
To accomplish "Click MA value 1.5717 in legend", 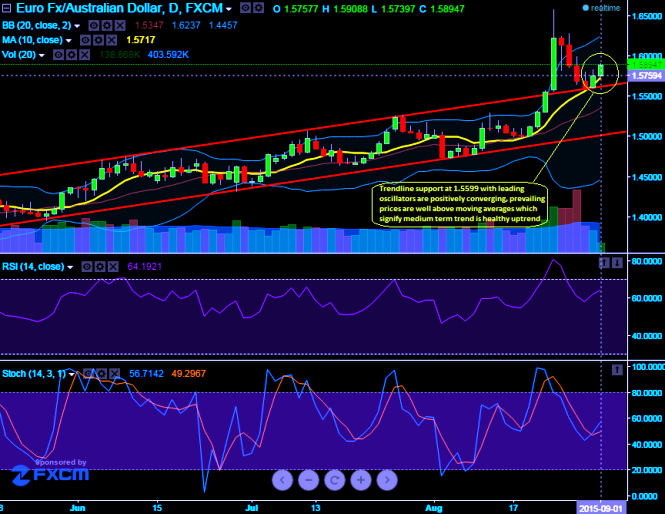I will pos(141,40).
